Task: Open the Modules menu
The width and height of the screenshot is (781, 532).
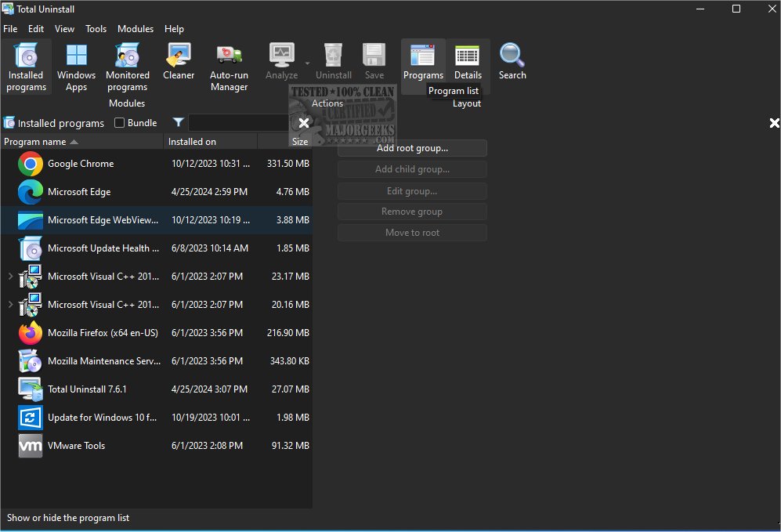Action: (135, 28)
